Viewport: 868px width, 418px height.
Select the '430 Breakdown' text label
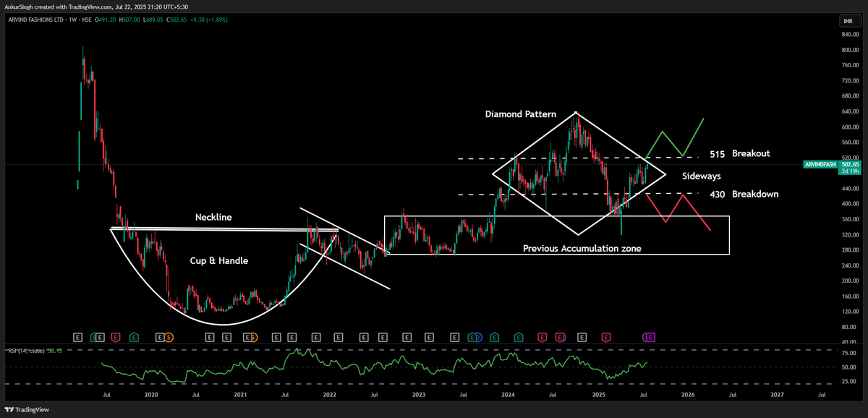pyautogui.click(x=744, y=194)
